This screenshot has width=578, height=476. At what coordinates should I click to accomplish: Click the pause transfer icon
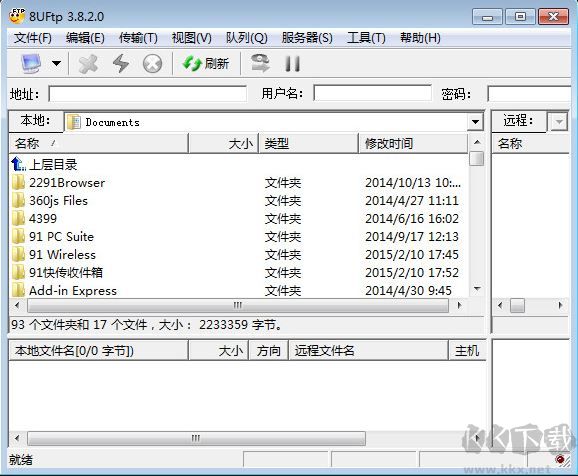[293, 63]
